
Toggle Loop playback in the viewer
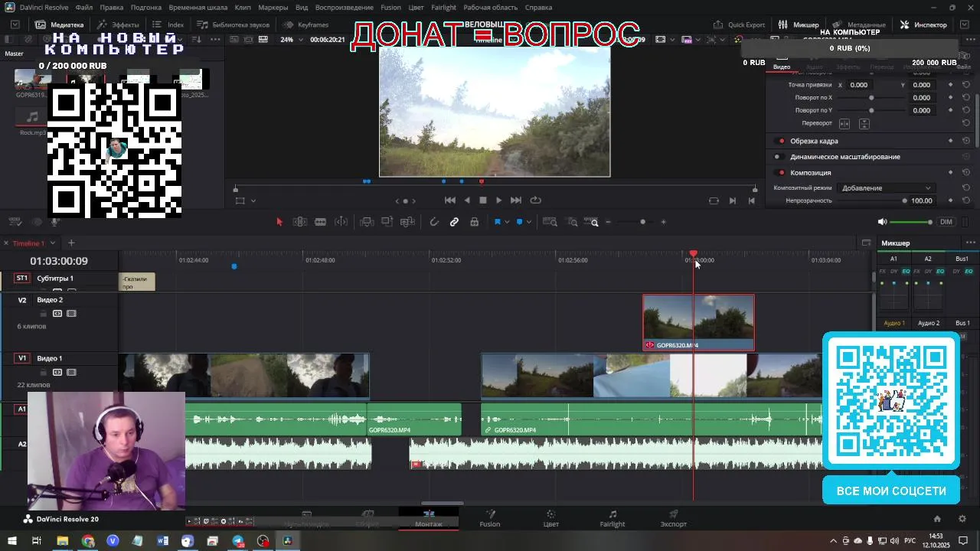[536, 201]
